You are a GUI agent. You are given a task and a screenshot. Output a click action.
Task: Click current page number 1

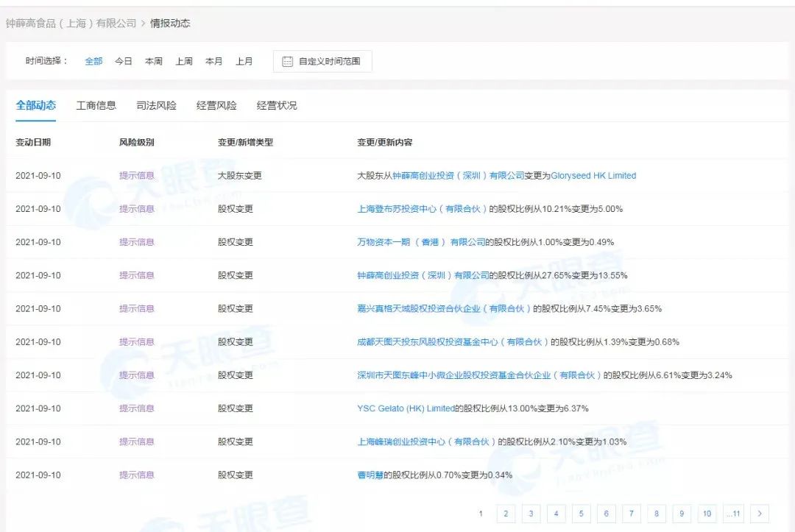tap(481, 514)
